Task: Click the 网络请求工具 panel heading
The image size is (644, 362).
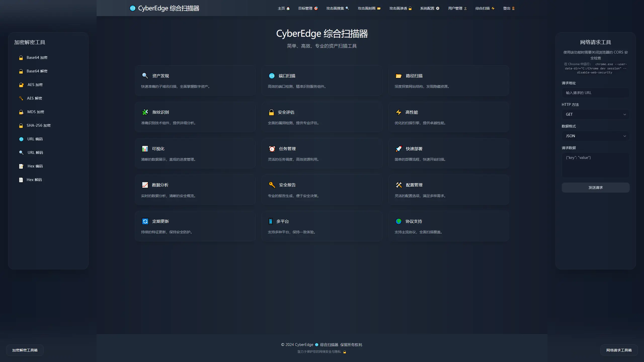Action: (x=595, y=42)
